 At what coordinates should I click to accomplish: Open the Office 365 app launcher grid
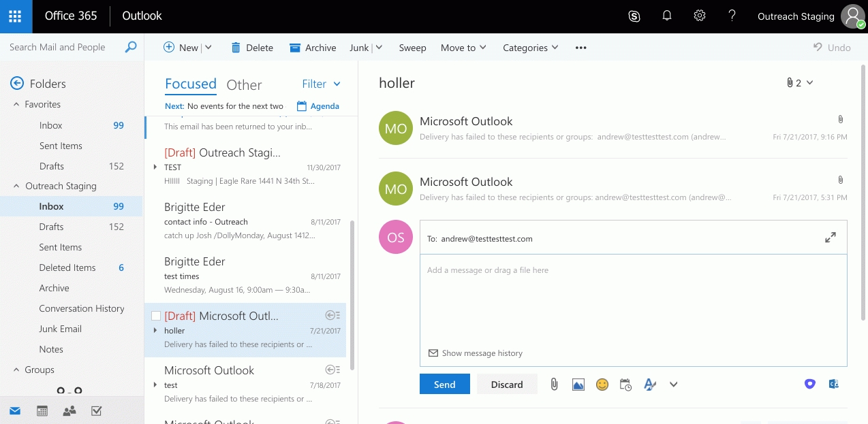(x=16, y=16)
